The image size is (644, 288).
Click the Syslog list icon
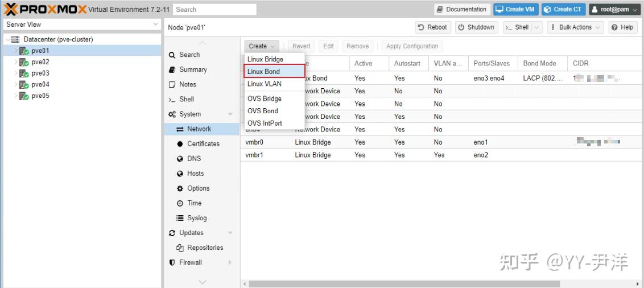[x=180, y=218]
